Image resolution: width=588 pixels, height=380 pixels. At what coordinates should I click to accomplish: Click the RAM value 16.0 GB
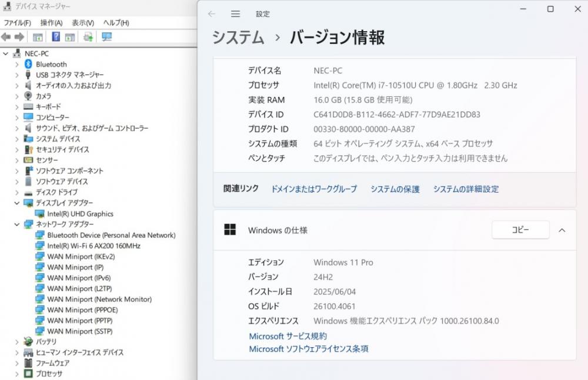(363, 100)
